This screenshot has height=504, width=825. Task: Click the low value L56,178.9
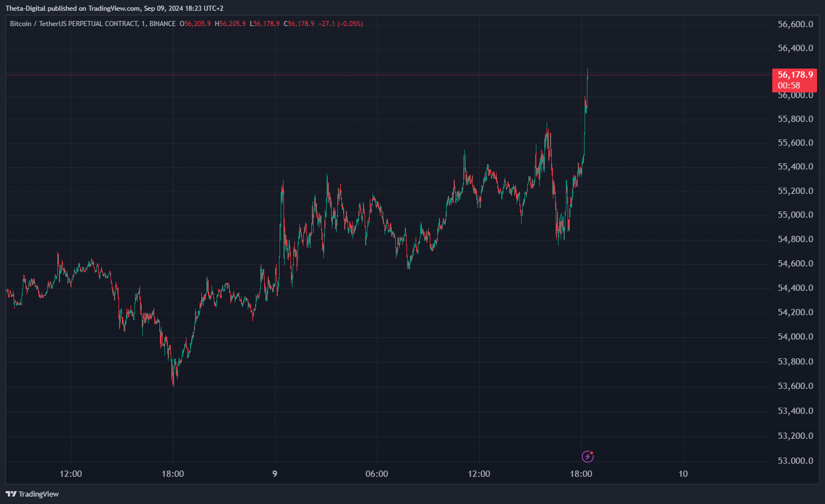point(265,24)
